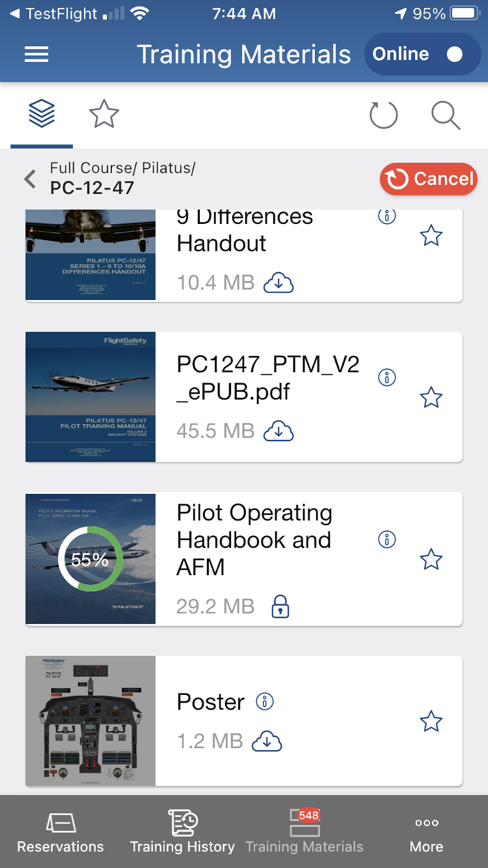
Task: Go to Training History
Action: pyautogui.click(x=183, y=832)
